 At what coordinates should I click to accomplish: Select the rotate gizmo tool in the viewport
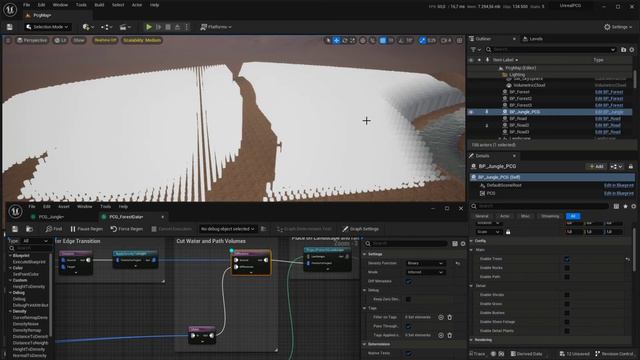tap(344, 40)
